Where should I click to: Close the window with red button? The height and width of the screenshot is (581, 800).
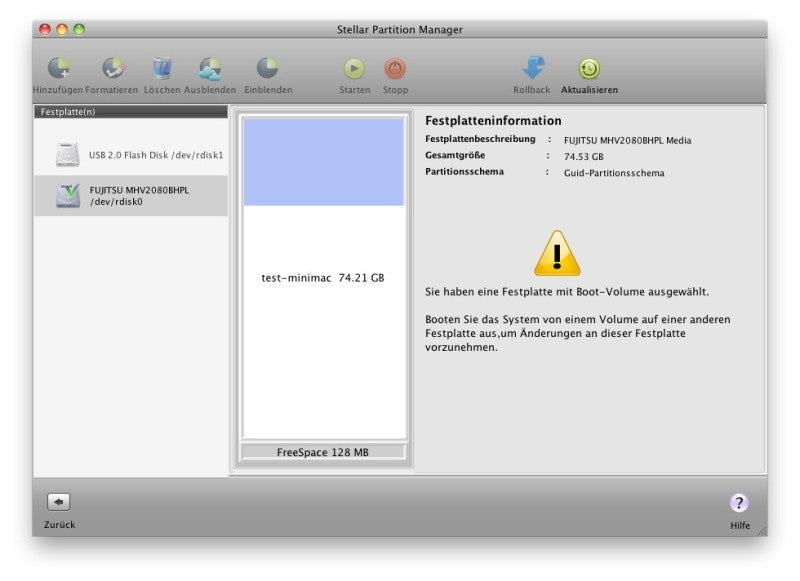(45, 30)
